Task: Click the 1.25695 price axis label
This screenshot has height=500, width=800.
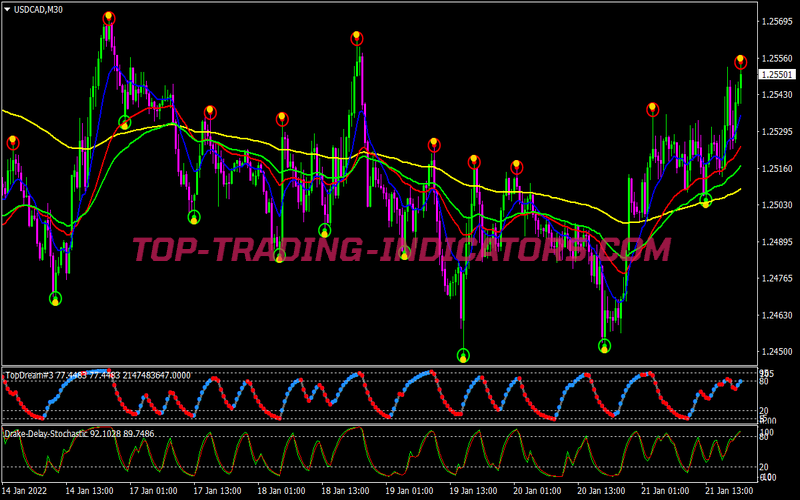Action: click(777, 21)
